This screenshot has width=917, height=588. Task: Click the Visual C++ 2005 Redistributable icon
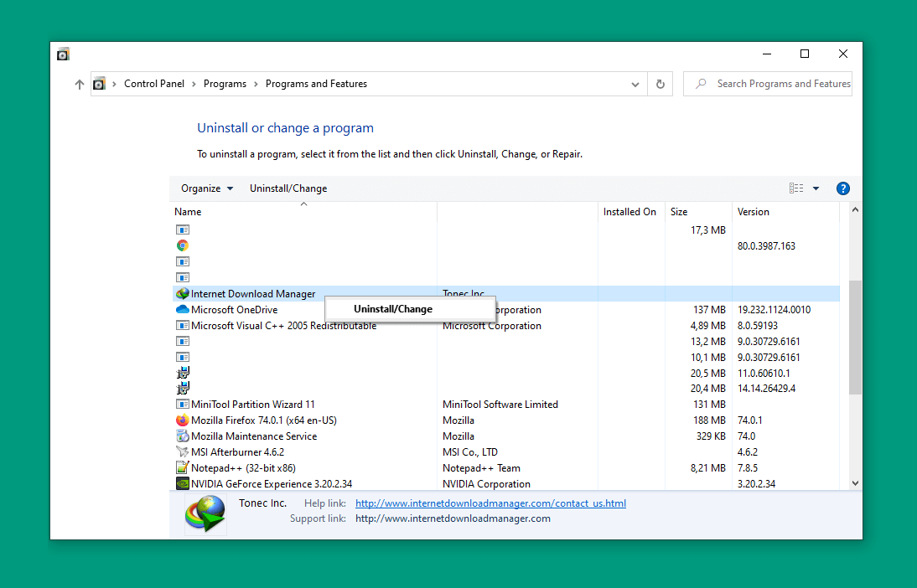coord(183,326)
